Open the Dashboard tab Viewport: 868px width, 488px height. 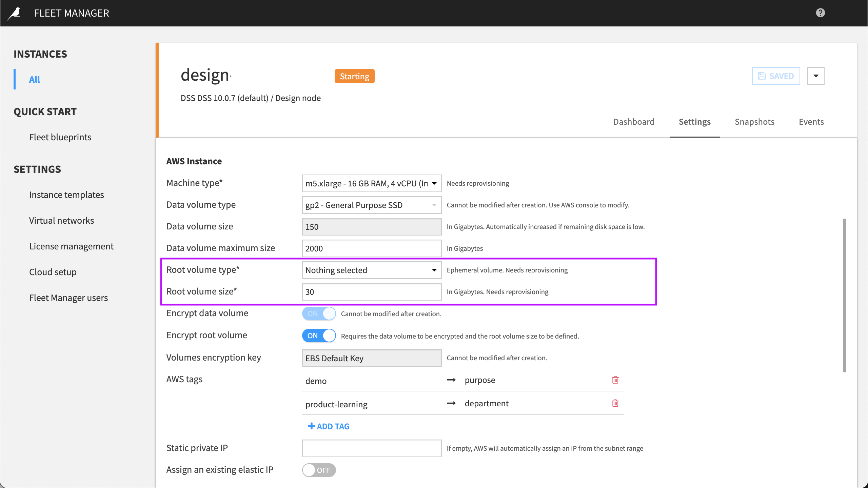(x=634, y=122)
